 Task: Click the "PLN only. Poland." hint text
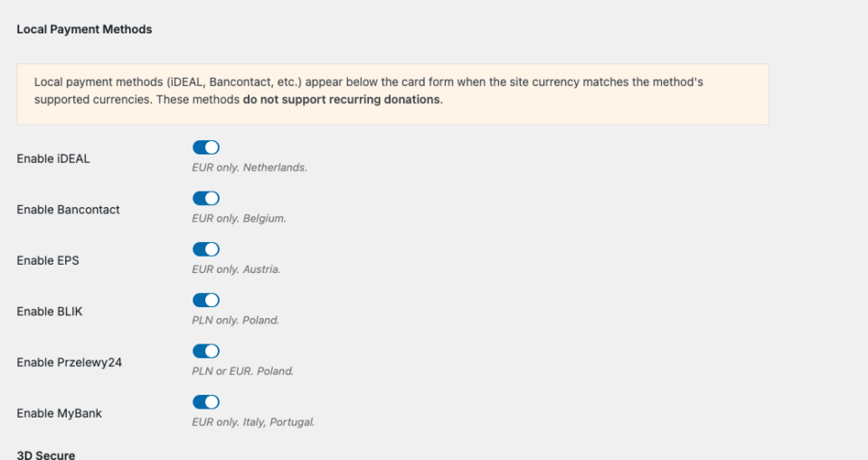[235, 320]
